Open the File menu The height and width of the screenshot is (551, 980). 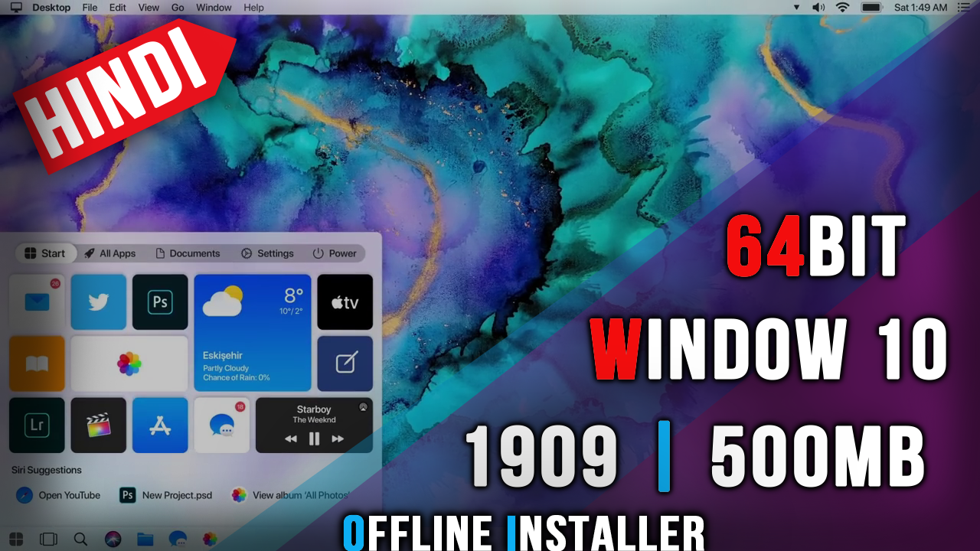pos(90,8)
